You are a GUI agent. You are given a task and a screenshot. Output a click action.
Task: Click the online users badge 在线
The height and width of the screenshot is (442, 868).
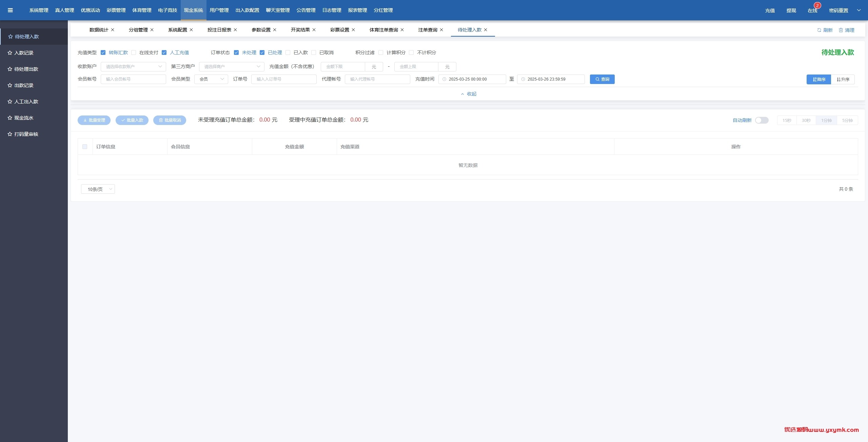pyautogui.click(x=812, y=10)
